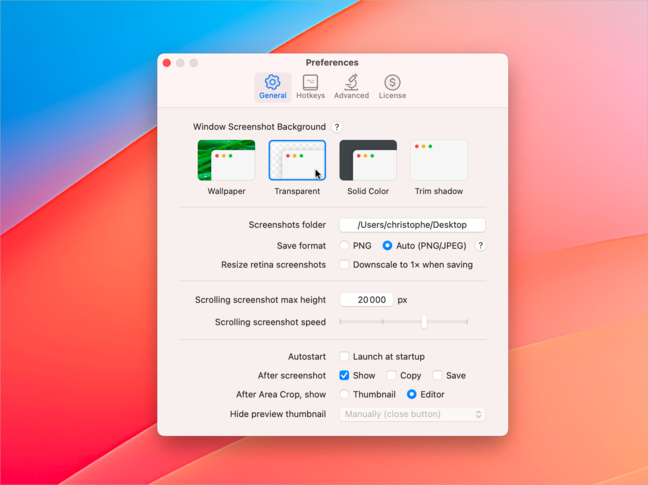Click help icon beside Window Screenshot Background
This screenshot has height=485, width=648.
(337, 127)
